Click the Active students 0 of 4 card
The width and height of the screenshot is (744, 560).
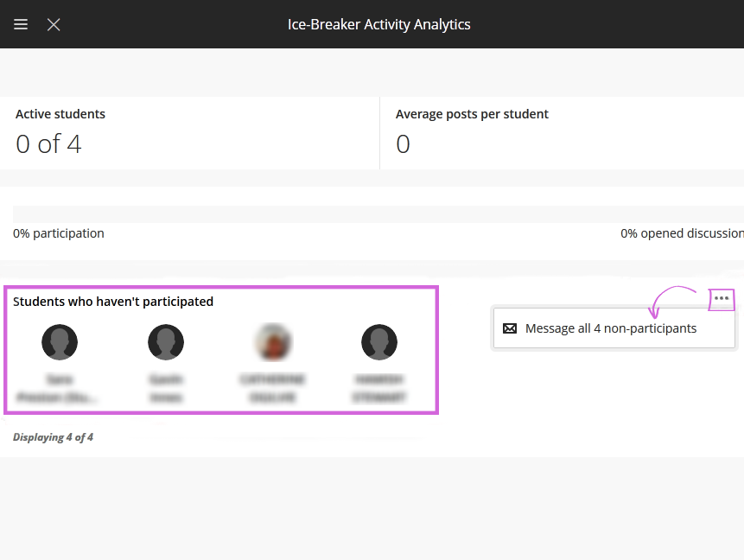(190, 133)
